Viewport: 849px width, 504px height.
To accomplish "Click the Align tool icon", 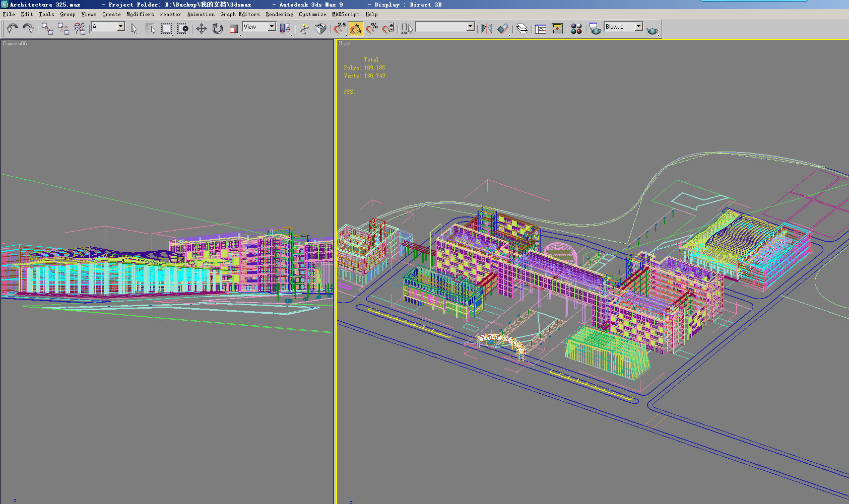I will (x=503, y=29).
